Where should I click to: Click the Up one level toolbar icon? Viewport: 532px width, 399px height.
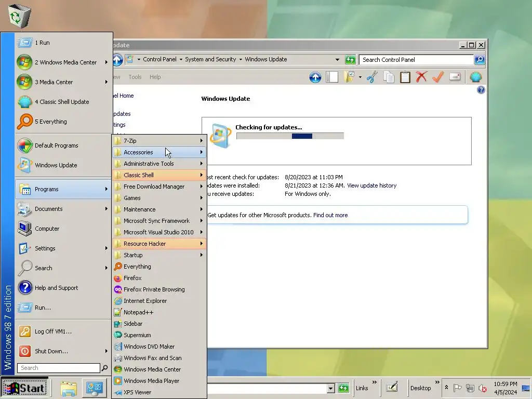pyautogui.click(x=315, y=77)
